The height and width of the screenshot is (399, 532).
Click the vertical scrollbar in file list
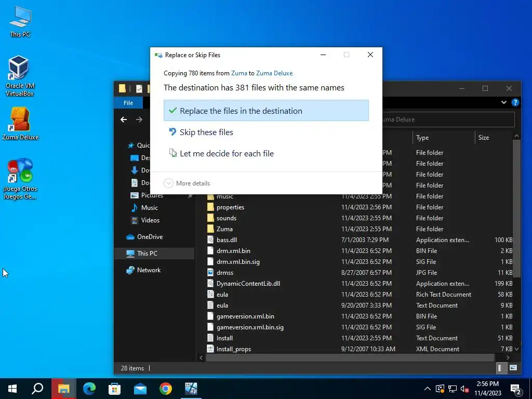pyautogui.click(x=516, y=208)
